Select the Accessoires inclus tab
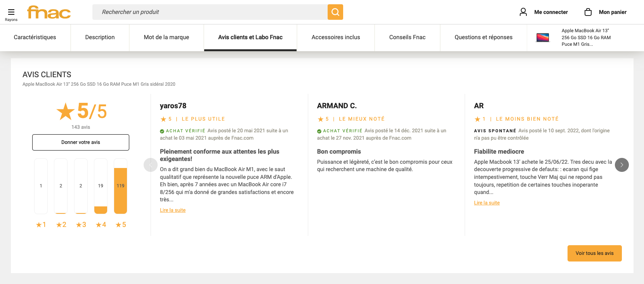 click(335, 37)
